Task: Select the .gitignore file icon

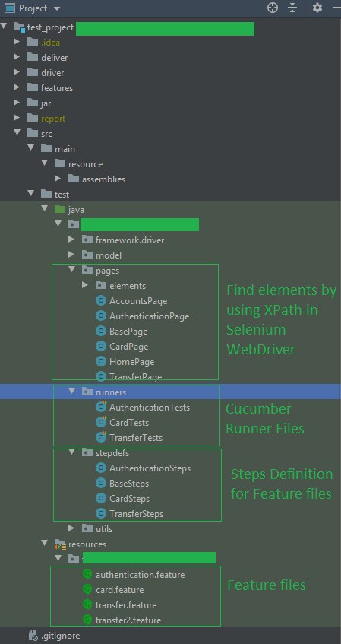Action: tap(33, 636)
